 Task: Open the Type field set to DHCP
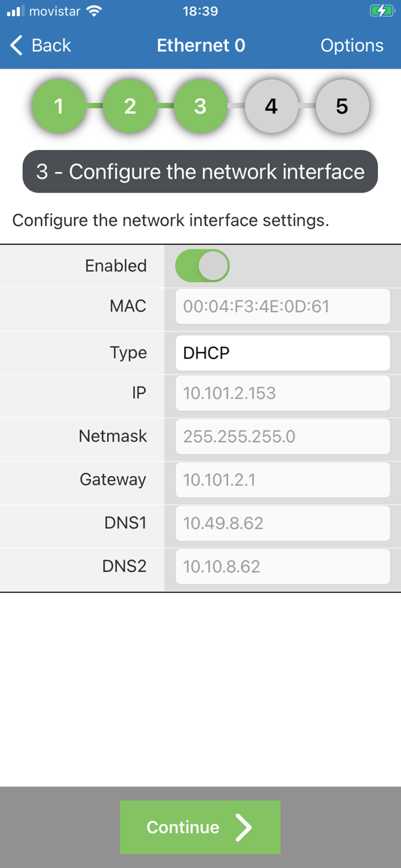coord(282,352)
